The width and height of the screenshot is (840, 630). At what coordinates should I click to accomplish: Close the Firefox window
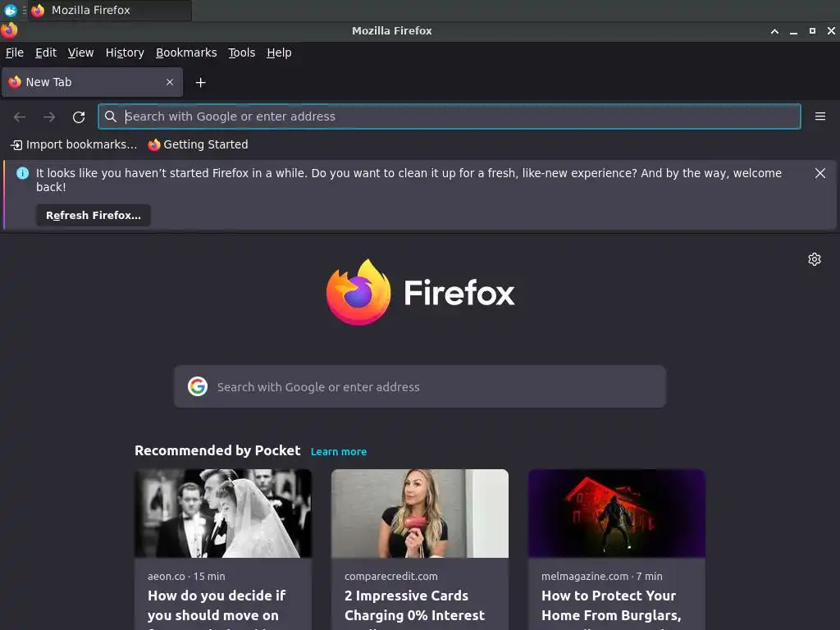831,31
